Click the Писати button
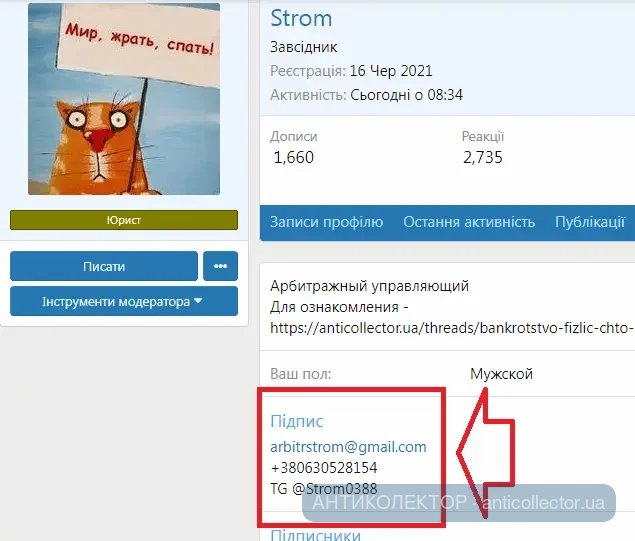This screenshot has width=635, height=541. coord(104,266)
